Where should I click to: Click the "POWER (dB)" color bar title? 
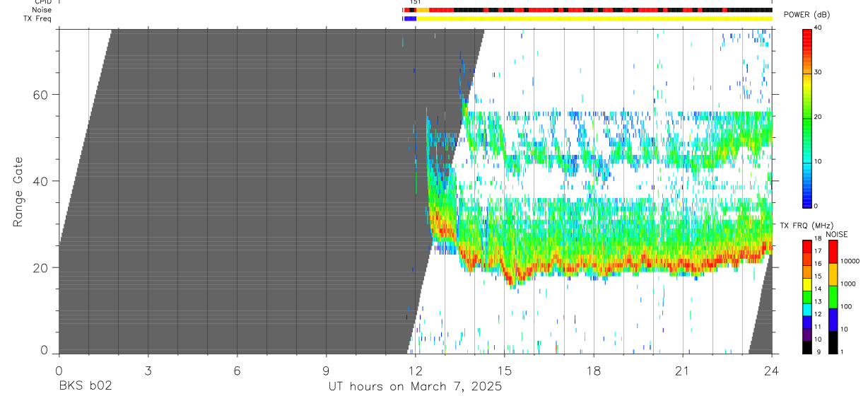point(807,16)
